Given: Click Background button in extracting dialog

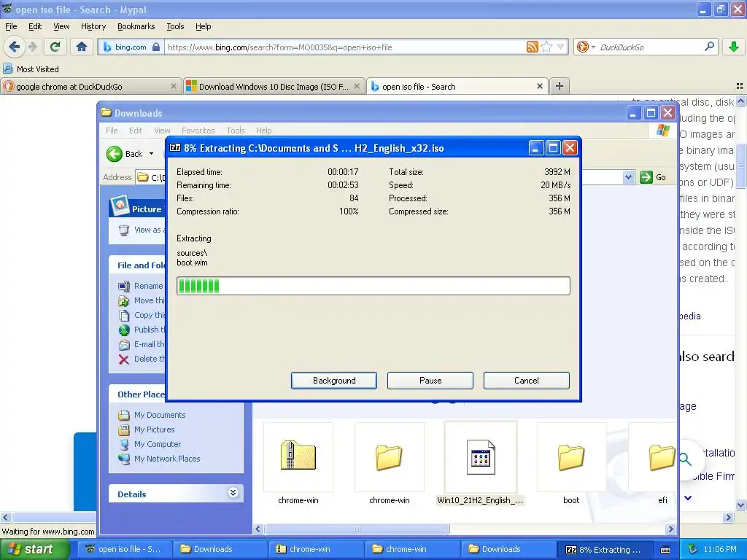Looking at the screenshot, I should 334,381.
